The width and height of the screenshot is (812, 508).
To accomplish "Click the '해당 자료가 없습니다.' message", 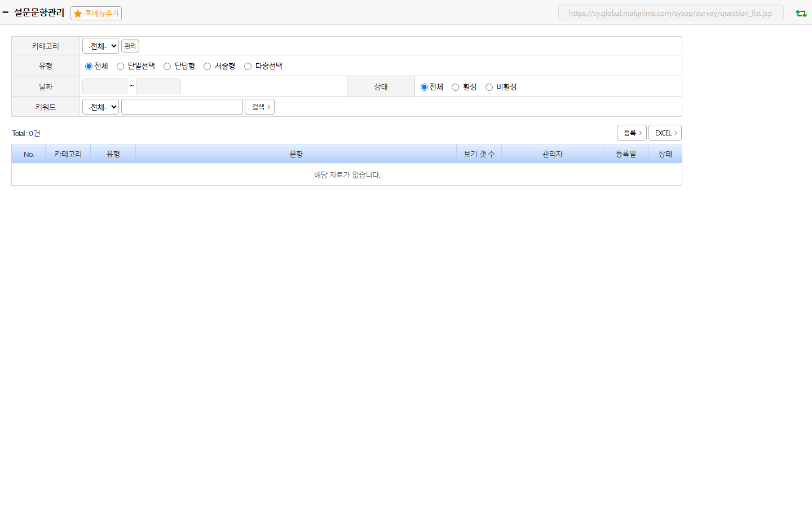I will pyautogui.click(x=347, y=175).
